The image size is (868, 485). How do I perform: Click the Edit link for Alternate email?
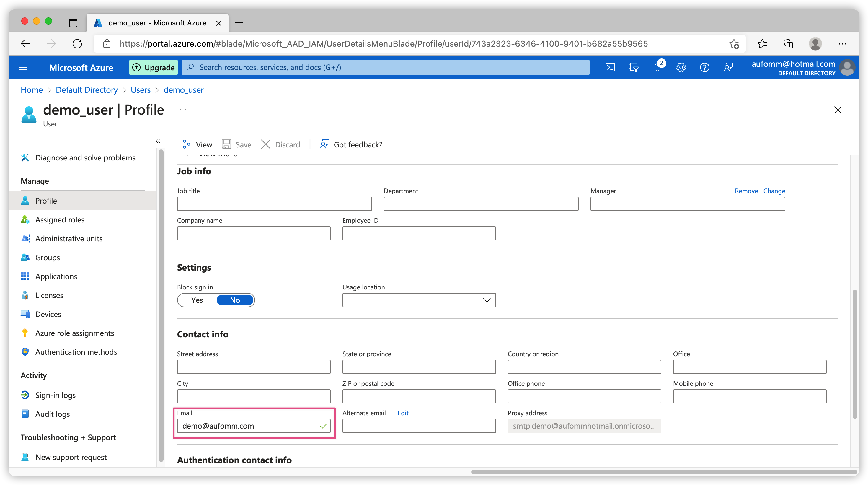(403, 413)
